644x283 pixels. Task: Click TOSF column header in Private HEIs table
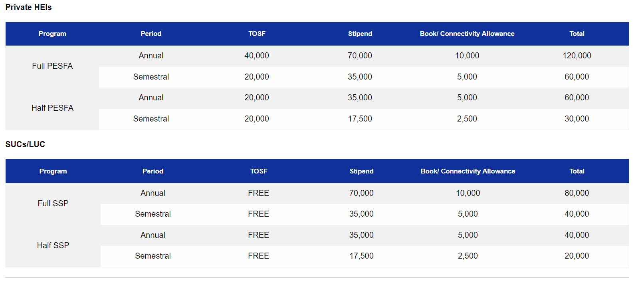(257, 34)
